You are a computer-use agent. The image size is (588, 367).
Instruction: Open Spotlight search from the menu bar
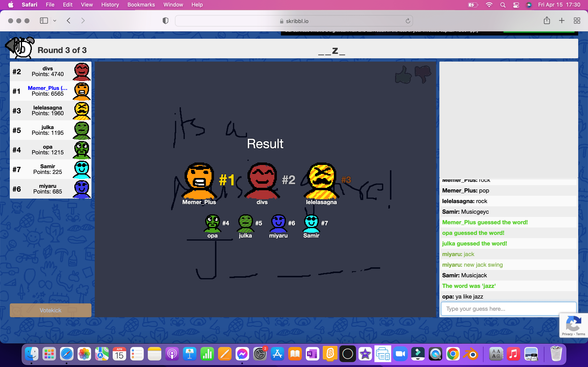pos(503,5)
